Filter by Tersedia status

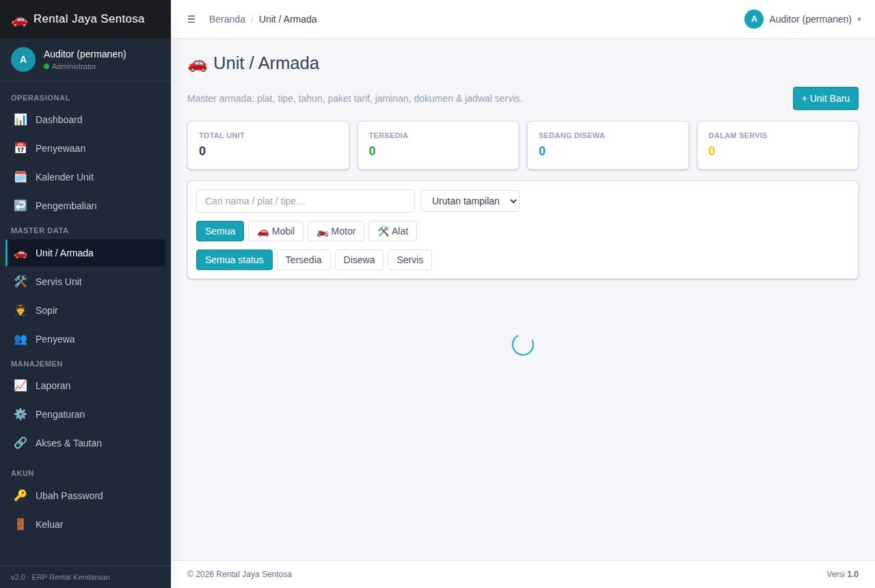pos(304,260)
